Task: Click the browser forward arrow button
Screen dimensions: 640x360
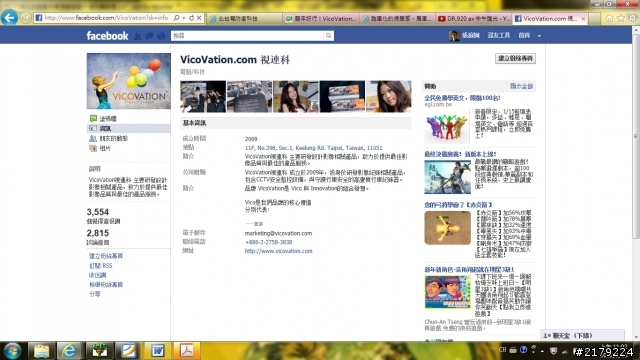Action: tap(25, 18)
